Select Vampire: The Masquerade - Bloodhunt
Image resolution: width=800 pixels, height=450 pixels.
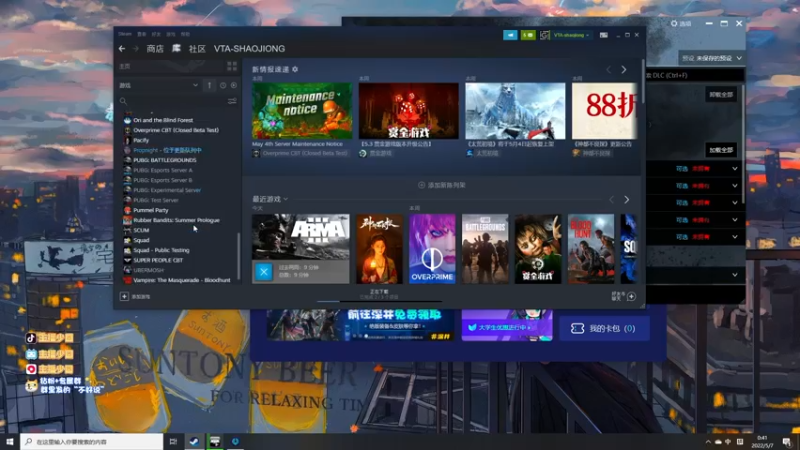(181, 280)
